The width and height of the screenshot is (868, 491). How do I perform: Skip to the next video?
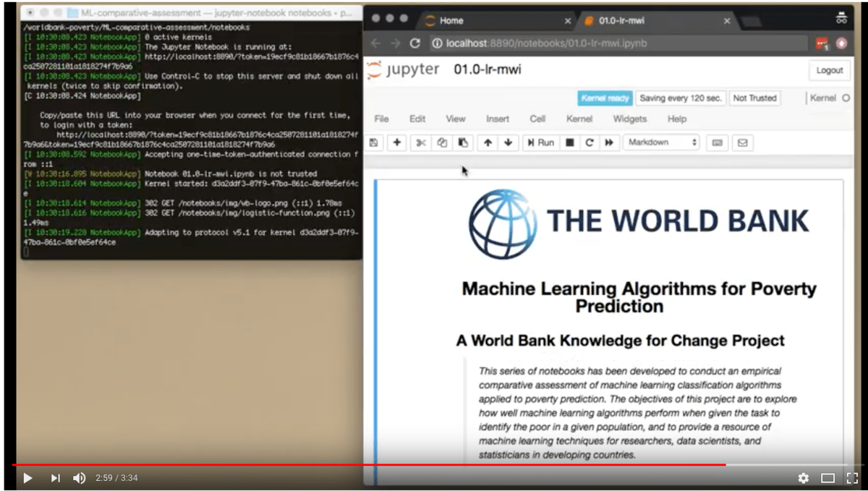pyautogui.click(x=55, y=478)
